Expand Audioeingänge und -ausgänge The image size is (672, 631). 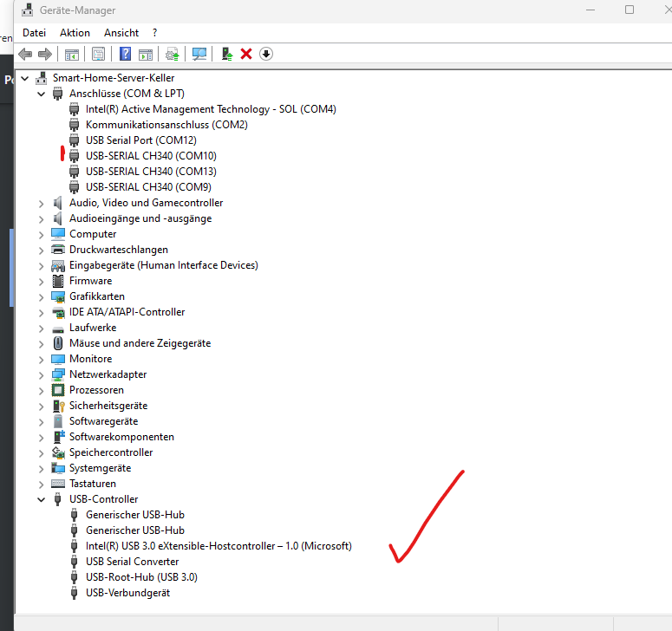click(41, 219)
